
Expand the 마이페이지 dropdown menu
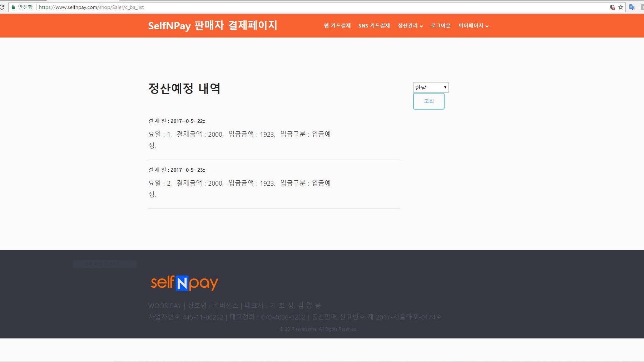[x=473, y=26]
